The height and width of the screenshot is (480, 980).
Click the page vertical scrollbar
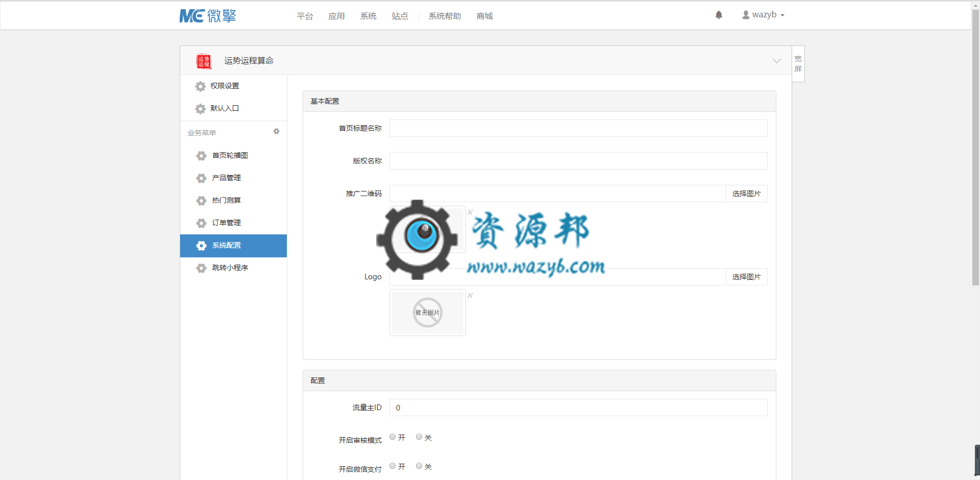975,148
